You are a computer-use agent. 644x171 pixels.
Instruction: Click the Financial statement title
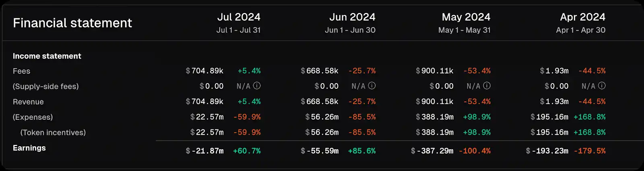72,23
